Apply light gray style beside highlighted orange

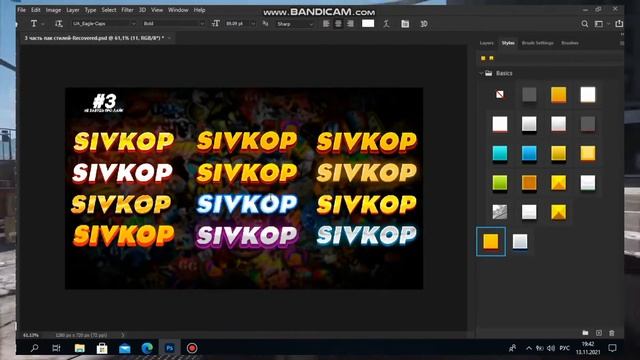pyautogui.click(x=520, y=242)
